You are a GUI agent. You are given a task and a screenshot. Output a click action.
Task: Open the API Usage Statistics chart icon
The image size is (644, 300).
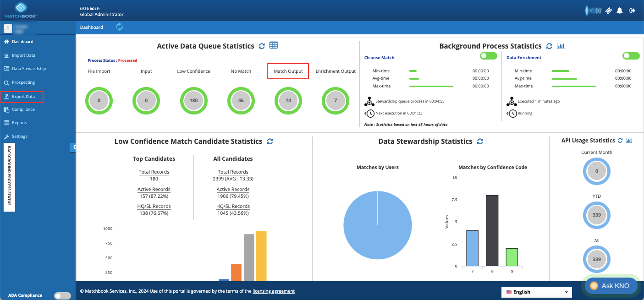click(629, 141)
